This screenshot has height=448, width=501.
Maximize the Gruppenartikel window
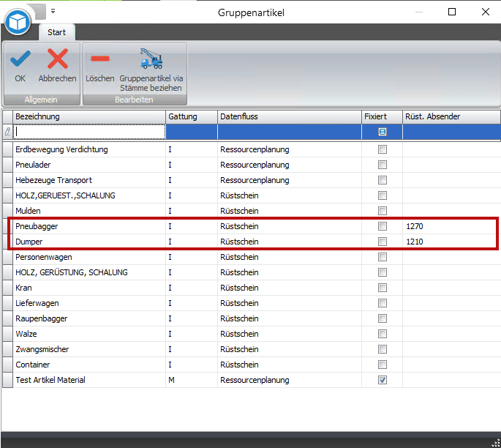(x=452, y=12)
